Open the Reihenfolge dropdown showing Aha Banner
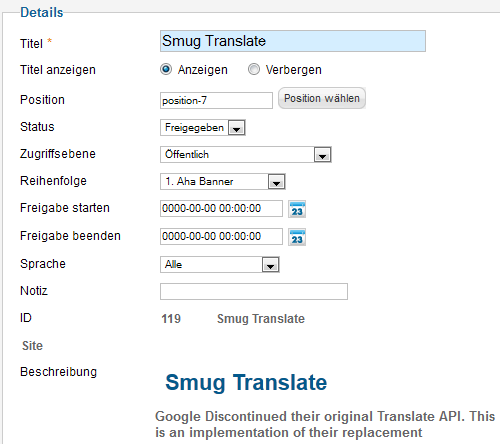 coord(223,182)
